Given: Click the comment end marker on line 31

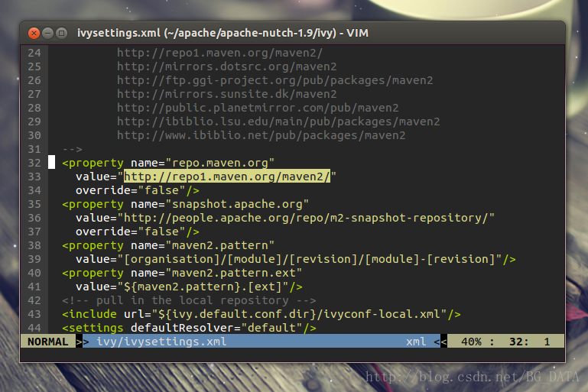Looking at the screenshot, I should click(x=73, y=149).
